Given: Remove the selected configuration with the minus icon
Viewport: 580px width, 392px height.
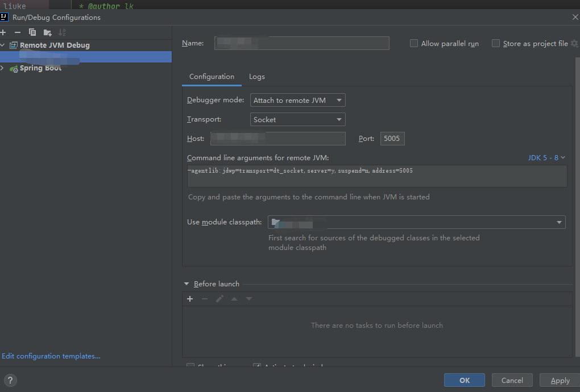Looking at the screenshot, I should (x=18, y=32).
